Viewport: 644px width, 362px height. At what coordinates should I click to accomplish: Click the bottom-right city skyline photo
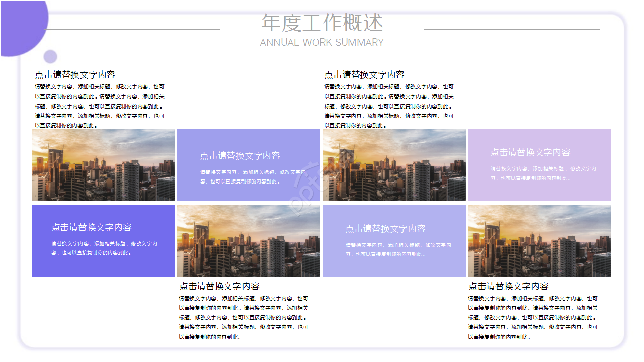point(539,241)
